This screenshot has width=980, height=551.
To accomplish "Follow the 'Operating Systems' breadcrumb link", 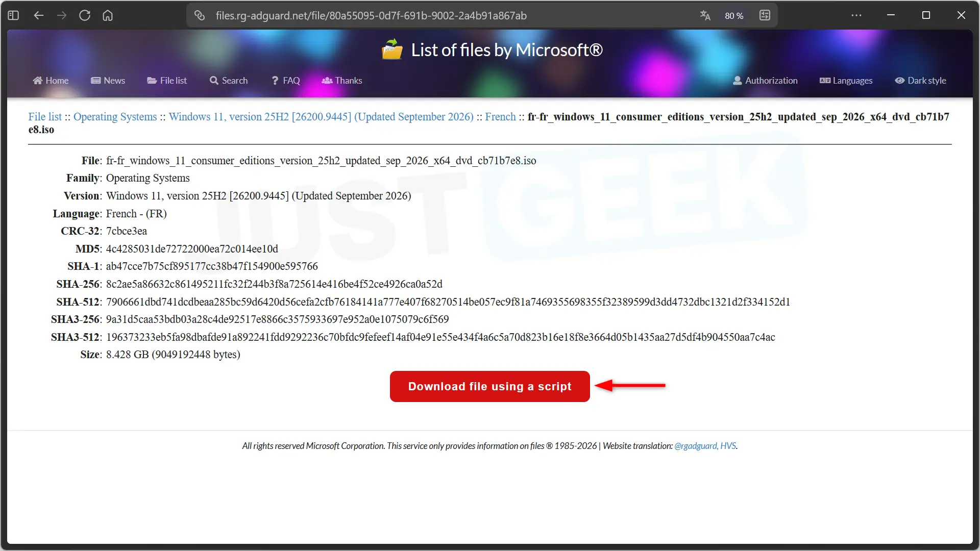I will click(x=115, y=117).
